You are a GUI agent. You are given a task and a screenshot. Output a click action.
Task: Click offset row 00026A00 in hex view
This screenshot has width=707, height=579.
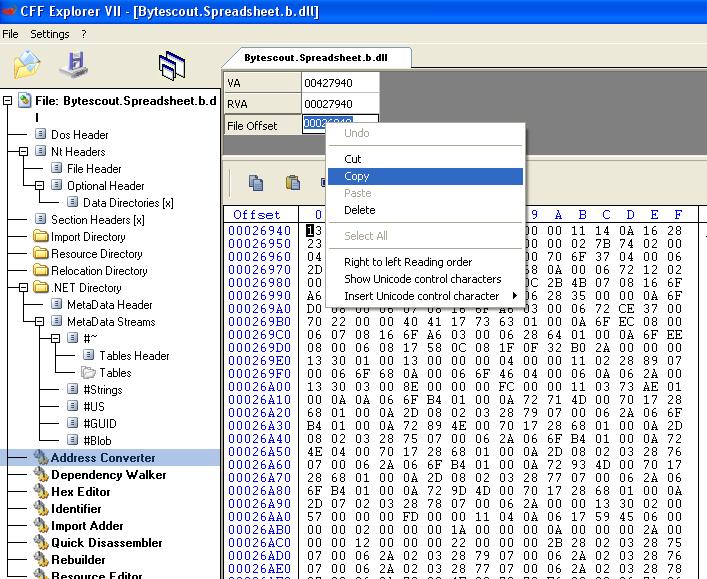pyautogui.click(x=260, y=386)
